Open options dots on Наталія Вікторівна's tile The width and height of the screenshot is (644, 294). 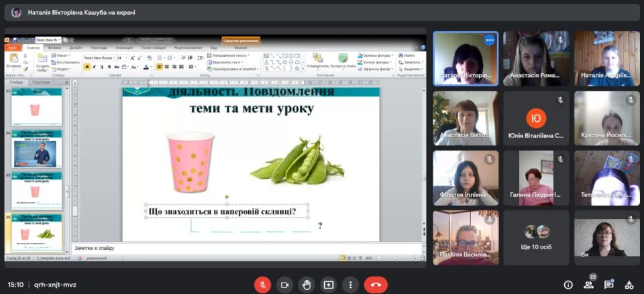pyautogui.click(x=489, y=40)
